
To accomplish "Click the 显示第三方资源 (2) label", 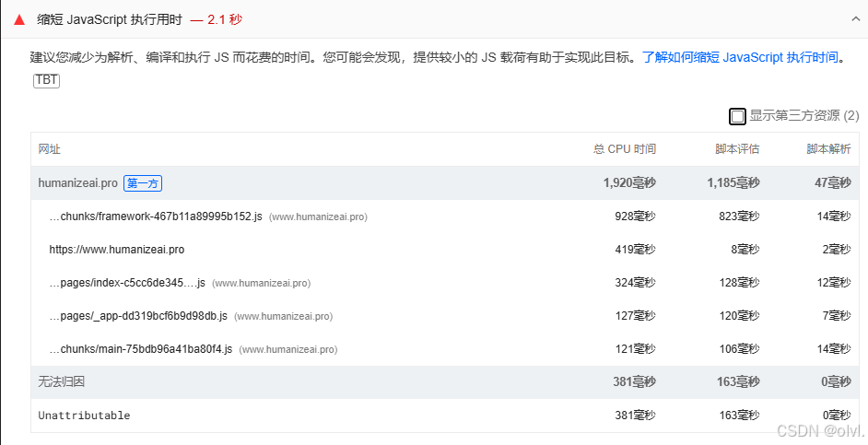I will (804, 116).
